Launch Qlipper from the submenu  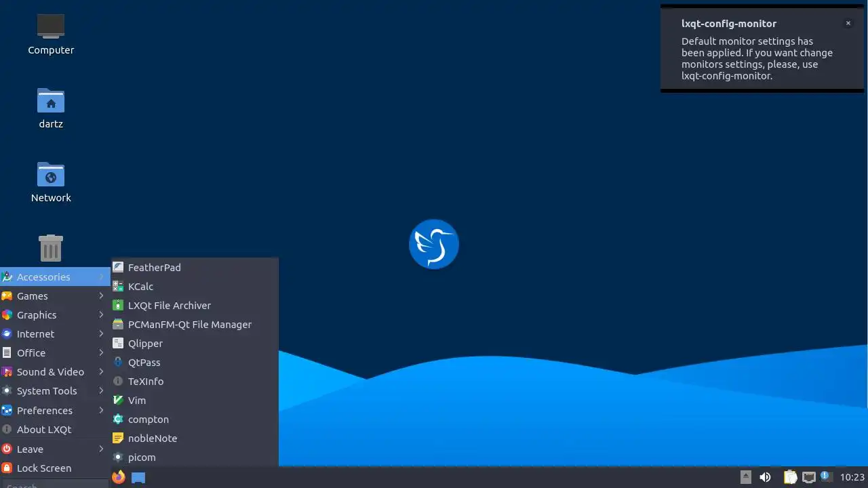(195, 343)
